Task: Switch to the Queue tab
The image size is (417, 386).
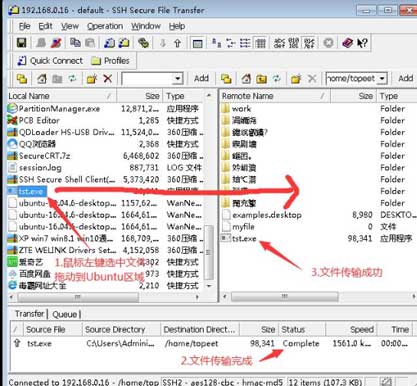Action: pos(65,314)
